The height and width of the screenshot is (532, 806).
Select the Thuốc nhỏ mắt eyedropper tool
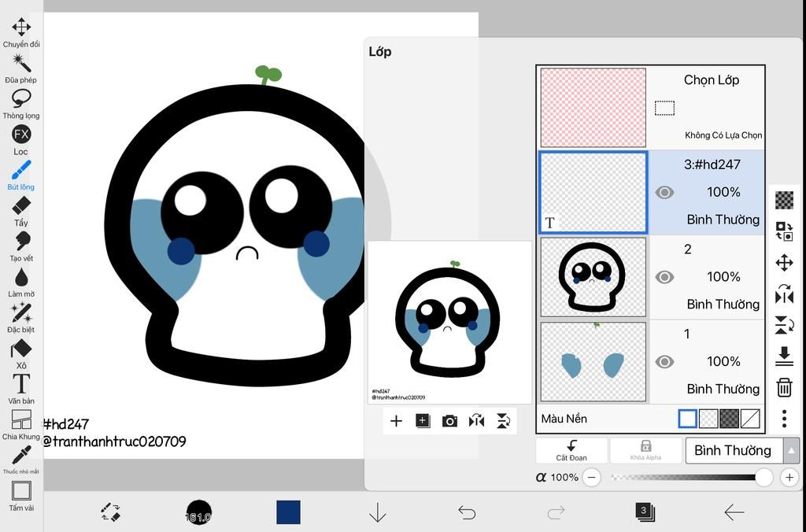[21, 460]
